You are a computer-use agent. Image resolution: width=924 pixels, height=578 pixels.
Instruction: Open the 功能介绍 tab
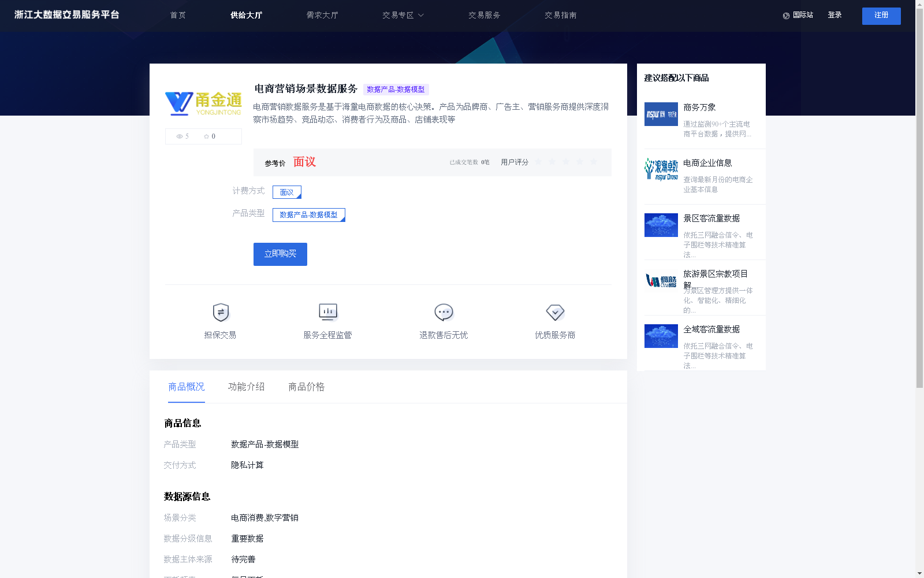coord(246,387)
